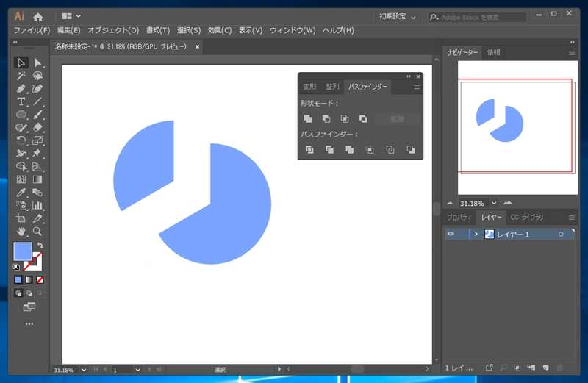This screenshot has width=588, height=383.
Task: Choose the Hand tool
Action: pos(21,232)
